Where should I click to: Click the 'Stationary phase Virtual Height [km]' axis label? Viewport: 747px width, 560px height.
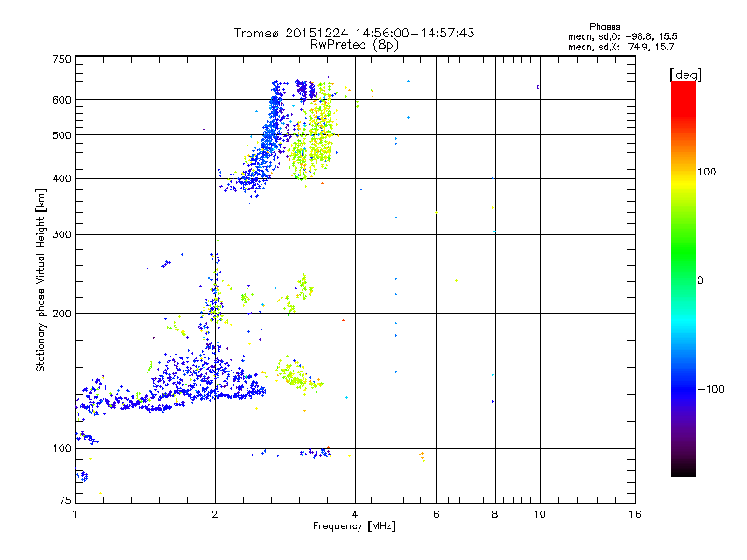(41, 281)
